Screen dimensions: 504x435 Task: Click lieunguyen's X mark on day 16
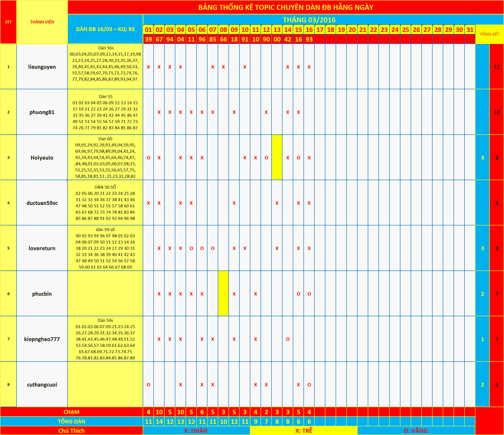click(x=309, y=67)
